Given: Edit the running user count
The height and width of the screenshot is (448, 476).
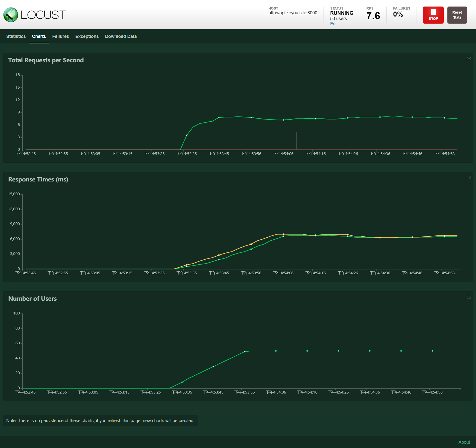Looking at the screenshot, I should [334, 24].
